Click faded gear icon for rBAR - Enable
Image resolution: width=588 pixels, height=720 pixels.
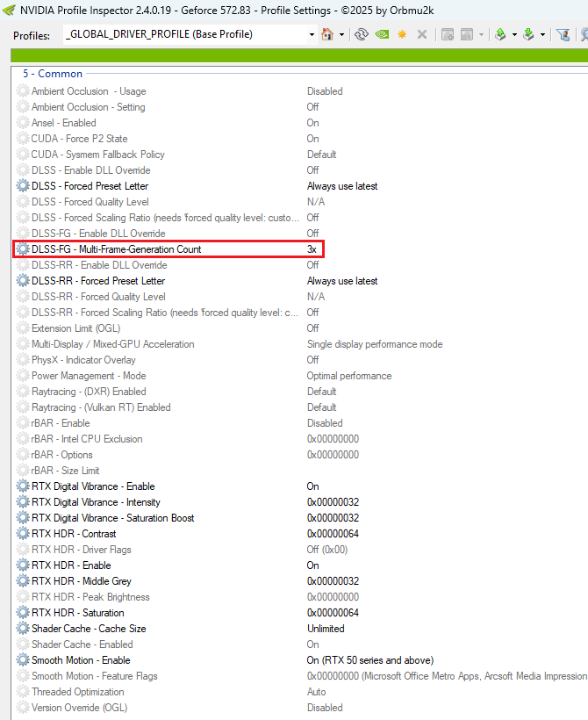23,423
